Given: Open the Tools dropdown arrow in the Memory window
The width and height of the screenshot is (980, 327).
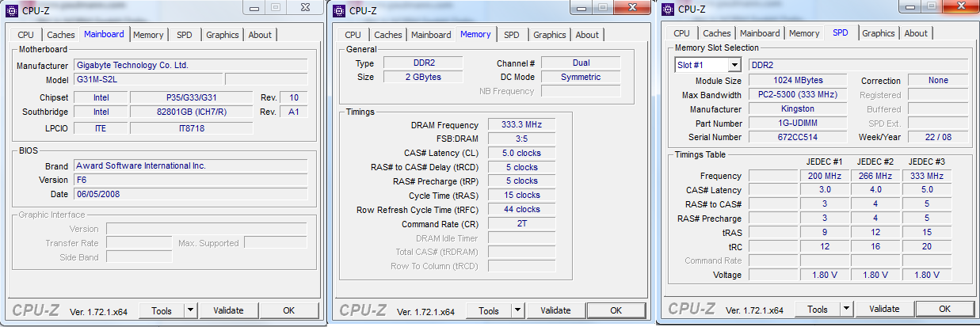Looking at the screenshot, I should 518,310.
